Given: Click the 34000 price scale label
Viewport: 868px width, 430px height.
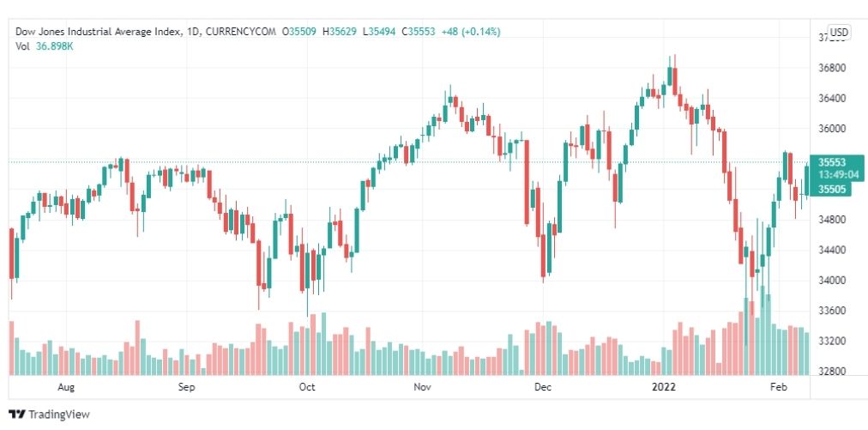Looking at the screenshot, I should tap(830, 281).
